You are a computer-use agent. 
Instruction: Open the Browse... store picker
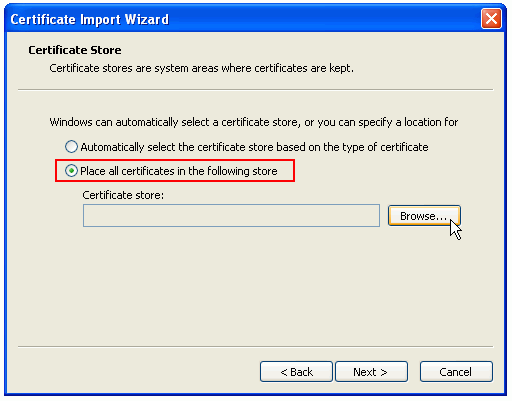pyautogui.click(x=424, y=216)
